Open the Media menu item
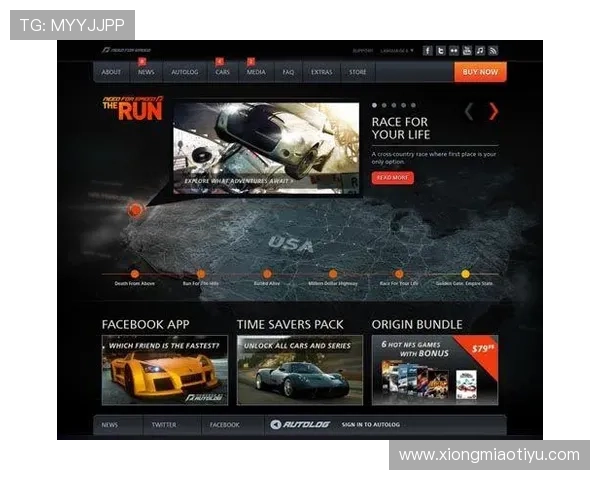 click(x=256, y=72)
